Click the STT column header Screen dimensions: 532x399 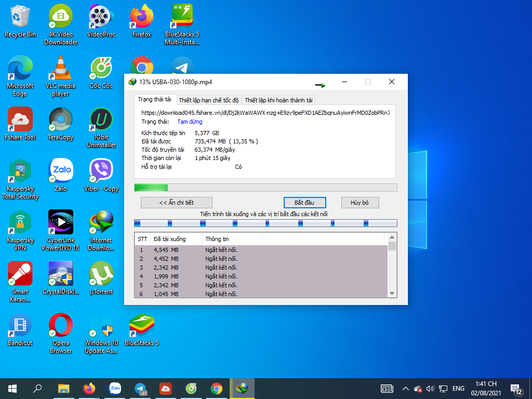click(142, 239)
